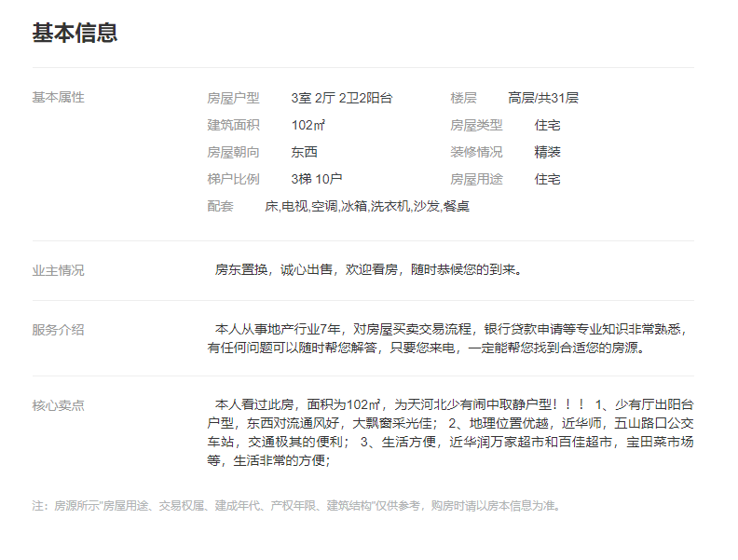This screenshot has height=560, width=738.
Task: Click the line starting 户型，东西对流通风好
Action: click(450, 424)
